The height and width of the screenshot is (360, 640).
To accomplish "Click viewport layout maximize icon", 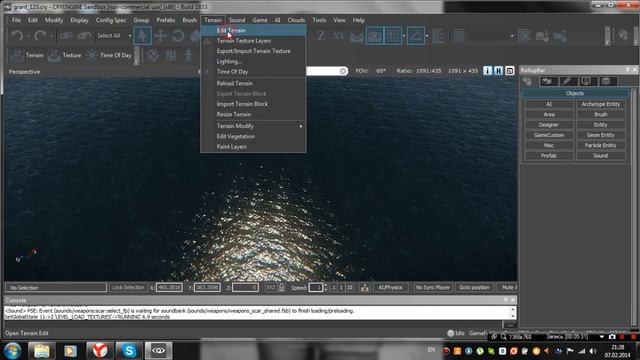I will pyautogui.click(x=510, y=71).
